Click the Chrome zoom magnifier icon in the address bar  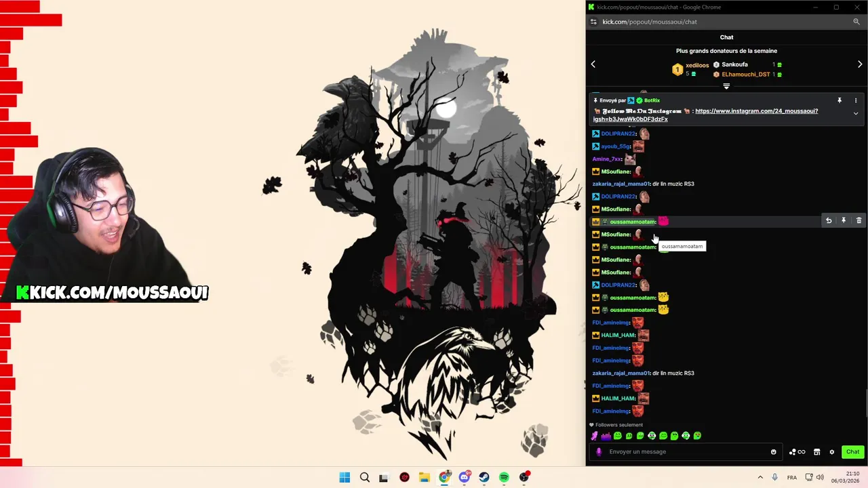point(856,22)
